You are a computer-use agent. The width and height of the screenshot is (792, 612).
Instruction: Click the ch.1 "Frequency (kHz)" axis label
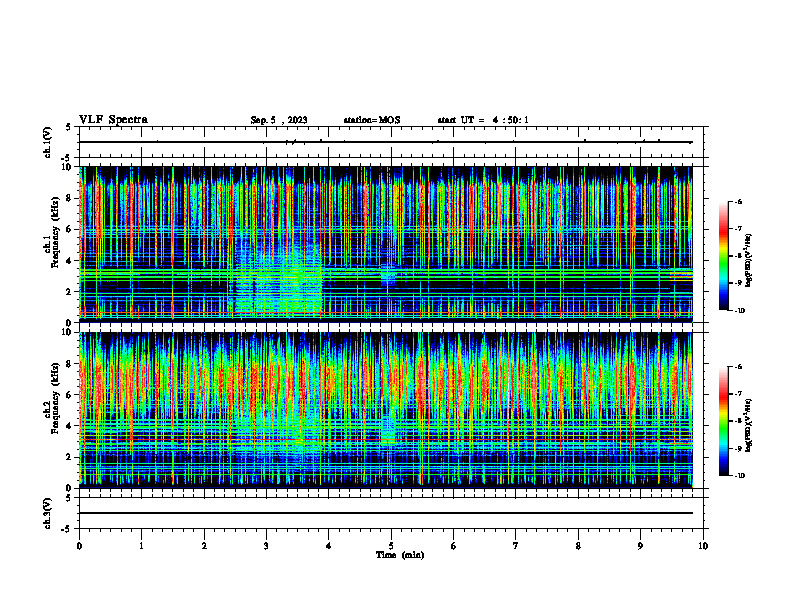point(56,232)
